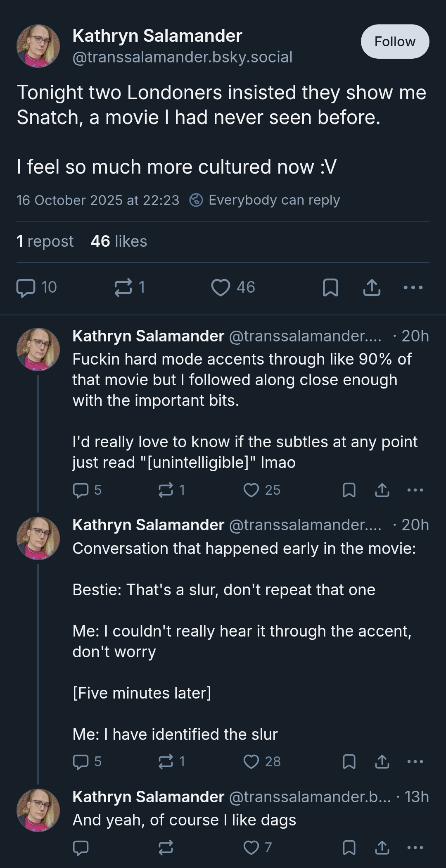Bookmark the main Snatch post

[330, 287]
